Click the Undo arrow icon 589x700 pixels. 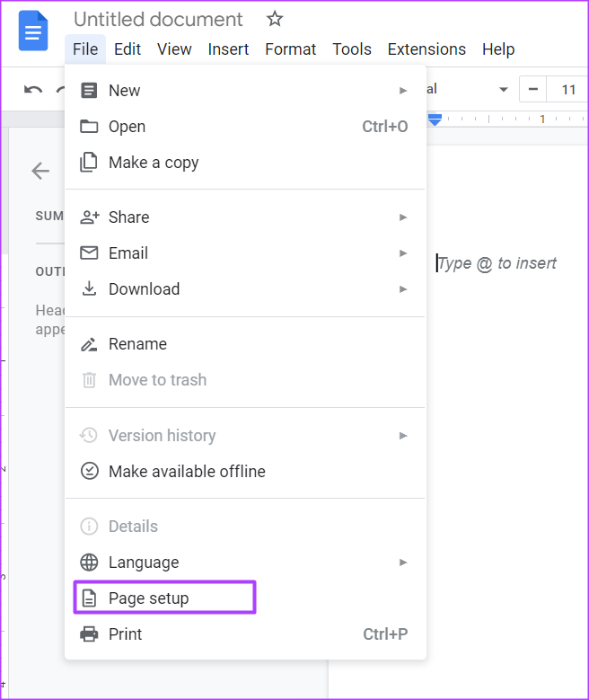(x=33, y=90)
